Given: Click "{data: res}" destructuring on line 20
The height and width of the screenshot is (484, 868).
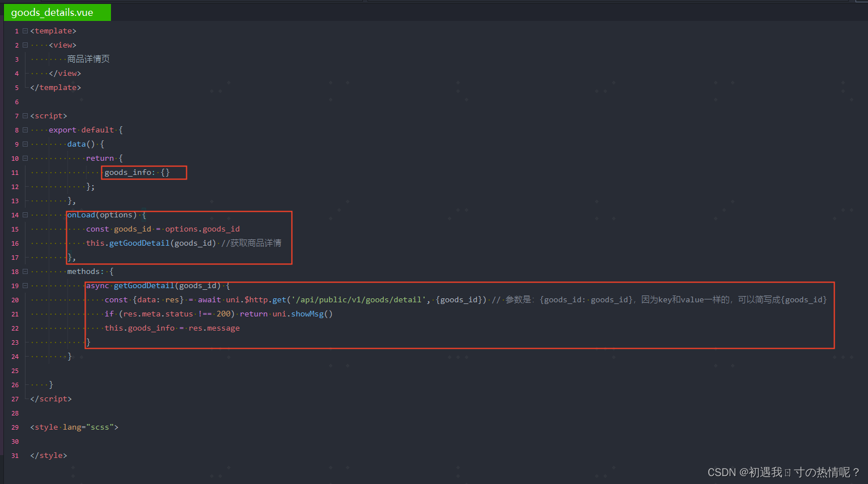Looking at the screenshot, I should 158,300.
